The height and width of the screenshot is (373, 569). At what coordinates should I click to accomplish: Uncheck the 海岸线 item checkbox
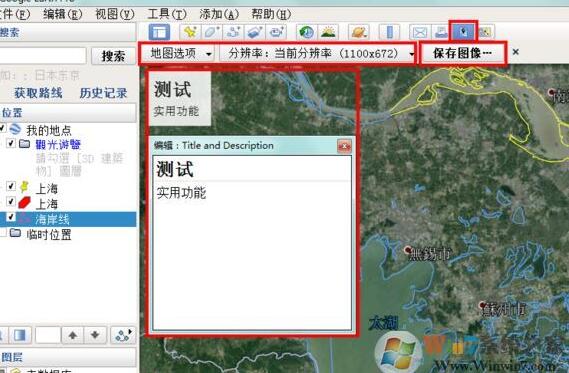(11, 217)
